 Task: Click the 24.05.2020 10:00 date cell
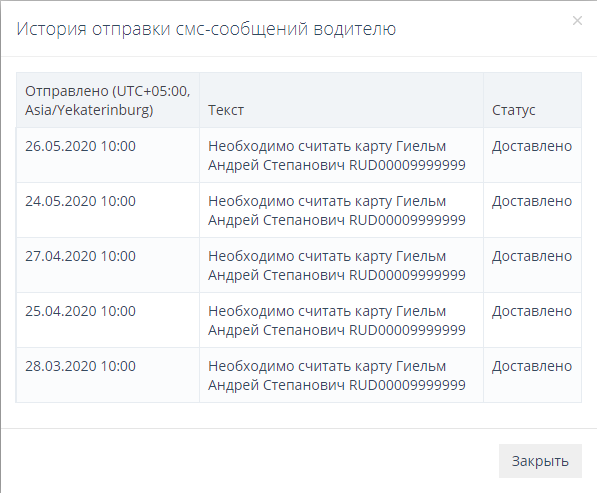point(80,201)
